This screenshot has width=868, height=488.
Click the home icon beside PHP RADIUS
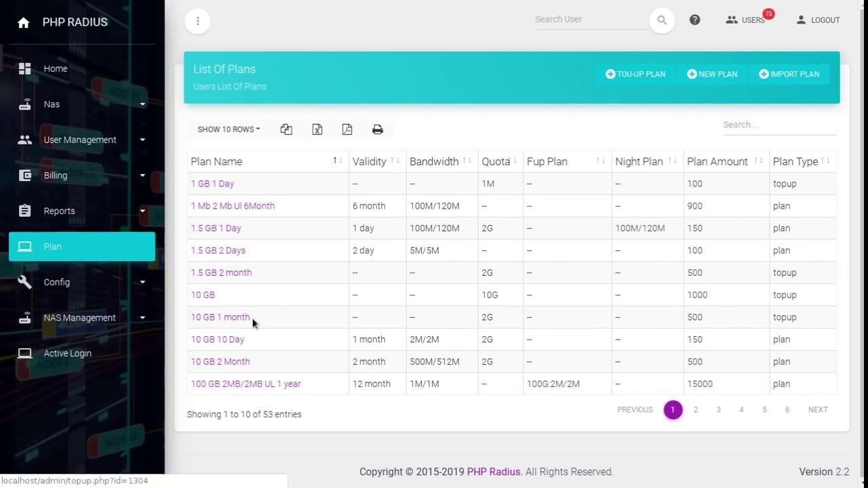coord(24,22)
